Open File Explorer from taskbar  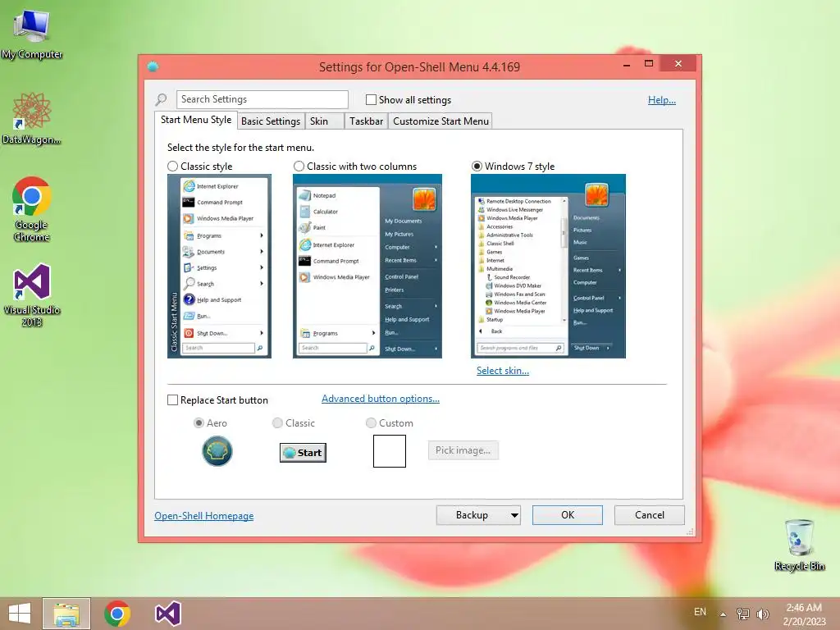pos(66,614)
